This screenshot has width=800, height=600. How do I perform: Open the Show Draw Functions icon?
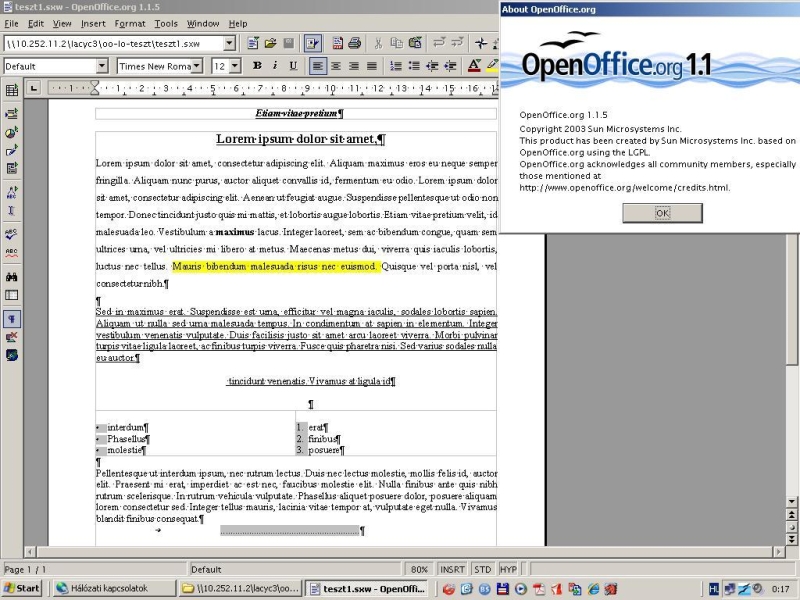click(x=12, y=151)
